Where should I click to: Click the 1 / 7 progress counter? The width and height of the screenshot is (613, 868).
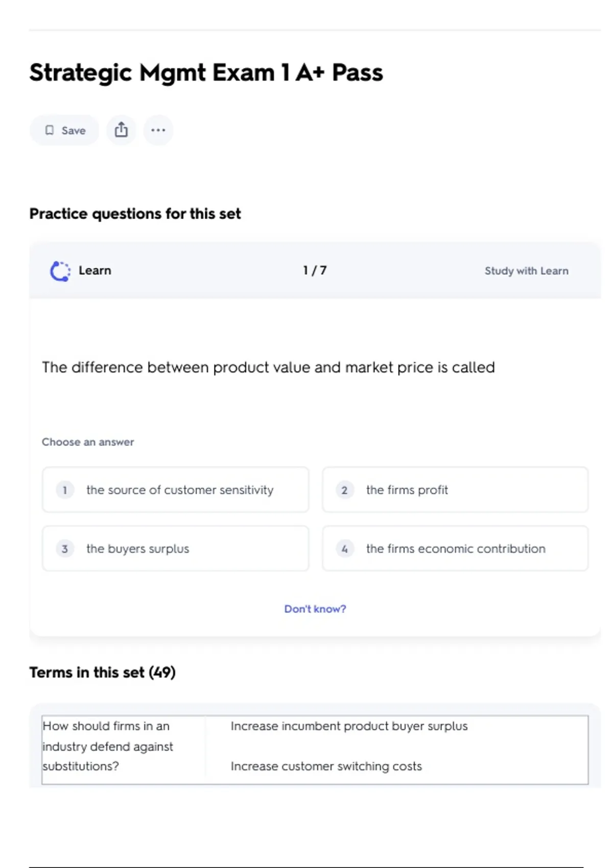[315, 271]
